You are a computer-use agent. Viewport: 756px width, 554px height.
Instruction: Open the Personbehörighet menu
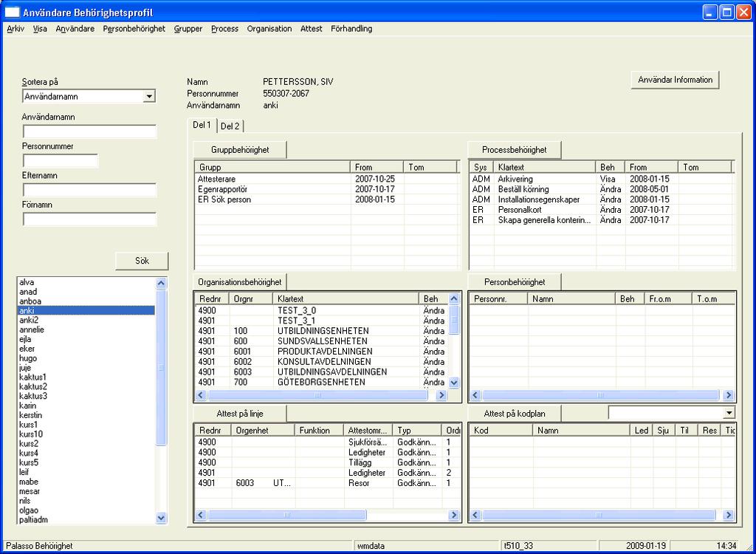[x=134, y=29]
